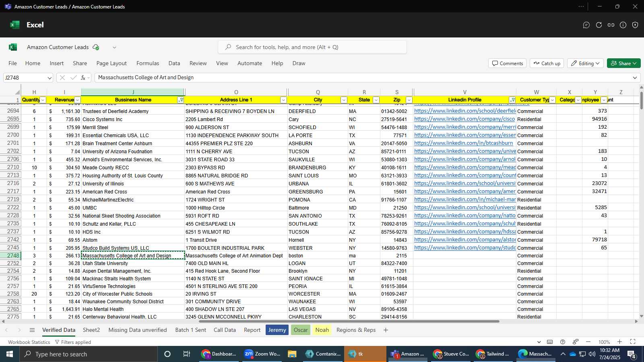644x362 pixels.
Task: Open the all sheets list icon
Action: (x=32, y=330)
